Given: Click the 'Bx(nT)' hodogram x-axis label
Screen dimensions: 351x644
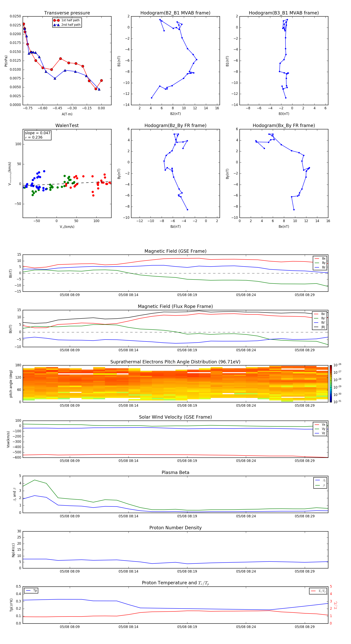Looking at the screenshot, I should pyautogui.click(x=284, y=227).
